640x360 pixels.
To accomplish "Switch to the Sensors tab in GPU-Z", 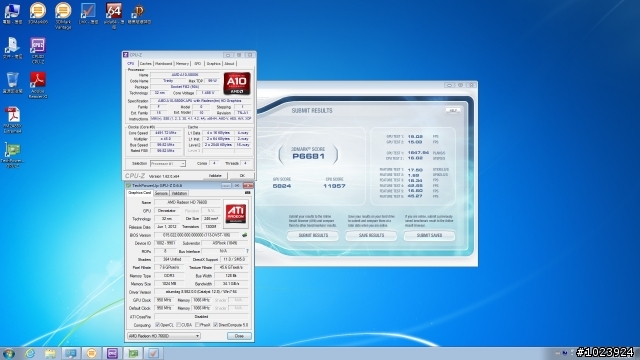I will pyautogui.click(x=161, y=193).
